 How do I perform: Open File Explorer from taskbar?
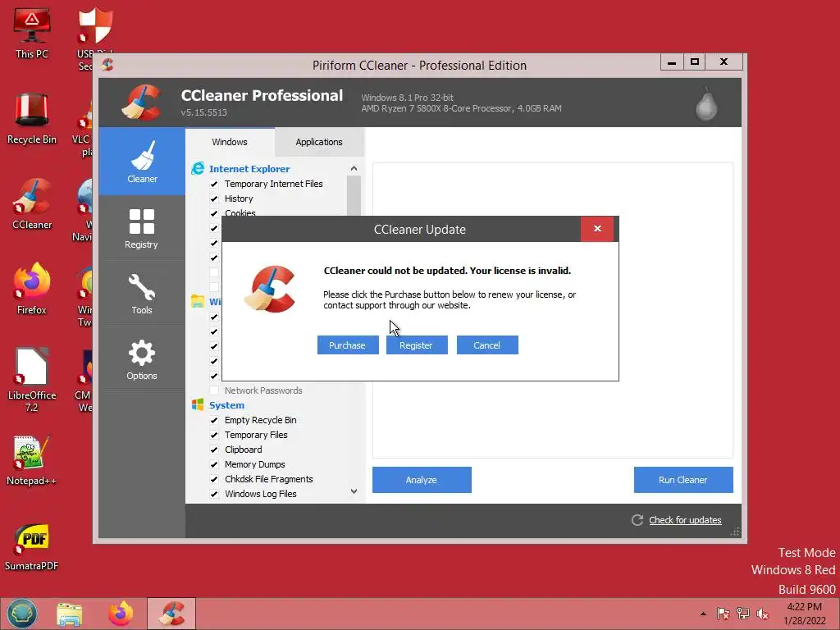pyautogui.click(x=70, y=614)
